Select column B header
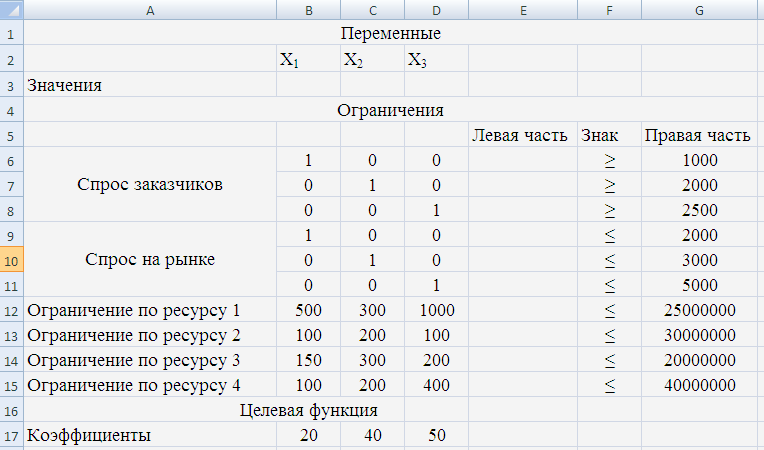The image size is (764, 450). coord(308,10)
